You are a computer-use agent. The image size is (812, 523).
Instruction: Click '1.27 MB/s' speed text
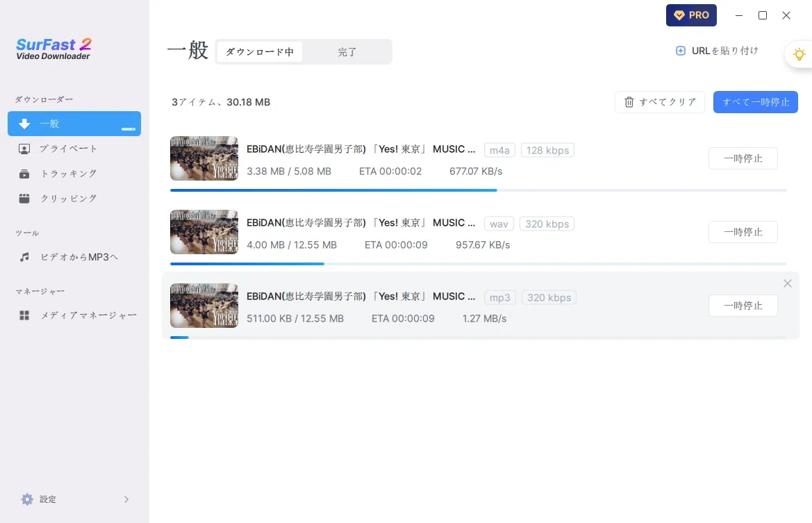[484, 319]
